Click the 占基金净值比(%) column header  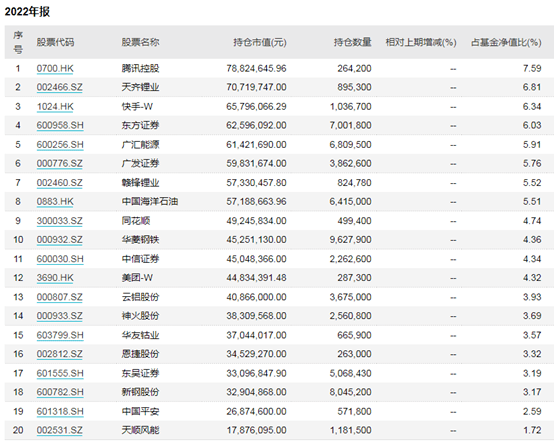[x=506, y=42]
